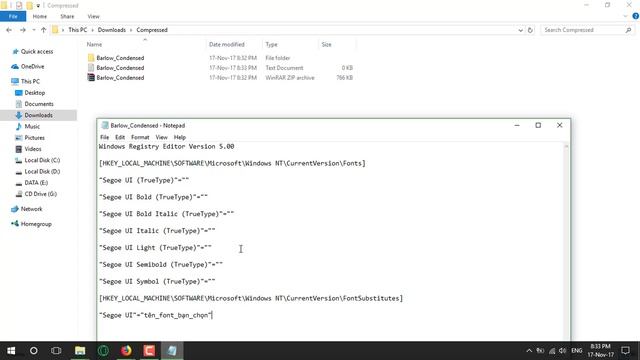
Task: Select This PC in the sidebar
Action: pyautogui.click(x=30, y=81)
